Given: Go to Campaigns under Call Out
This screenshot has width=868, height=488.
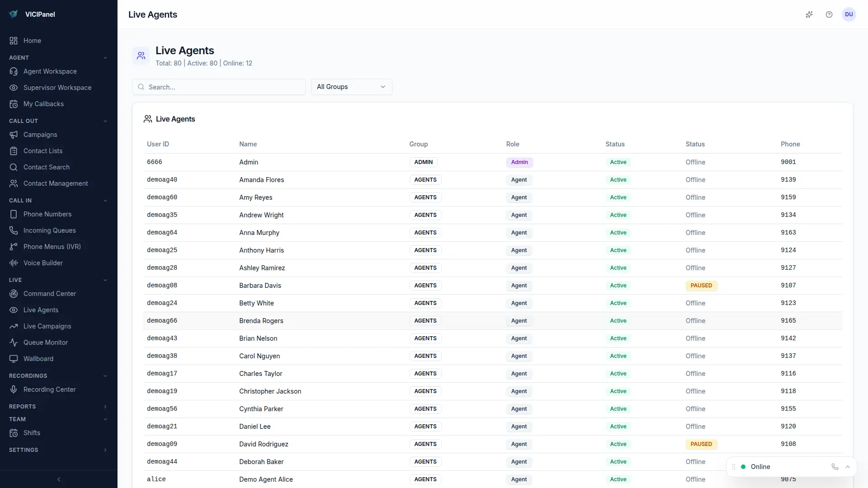Looking at the screenshot, I should 40,135.
